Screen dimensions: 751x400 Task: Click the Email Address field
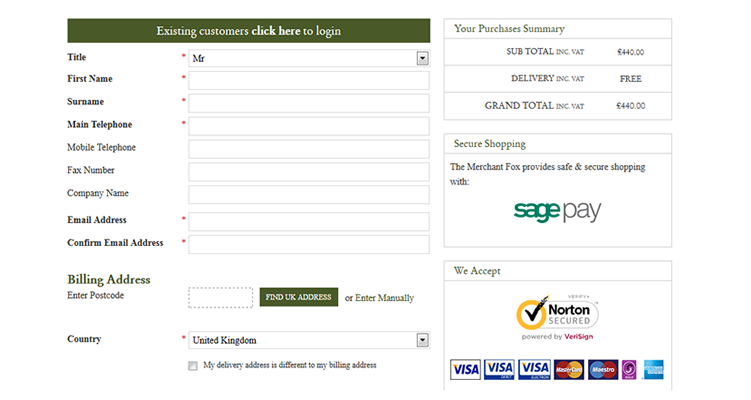pos(308,221)
